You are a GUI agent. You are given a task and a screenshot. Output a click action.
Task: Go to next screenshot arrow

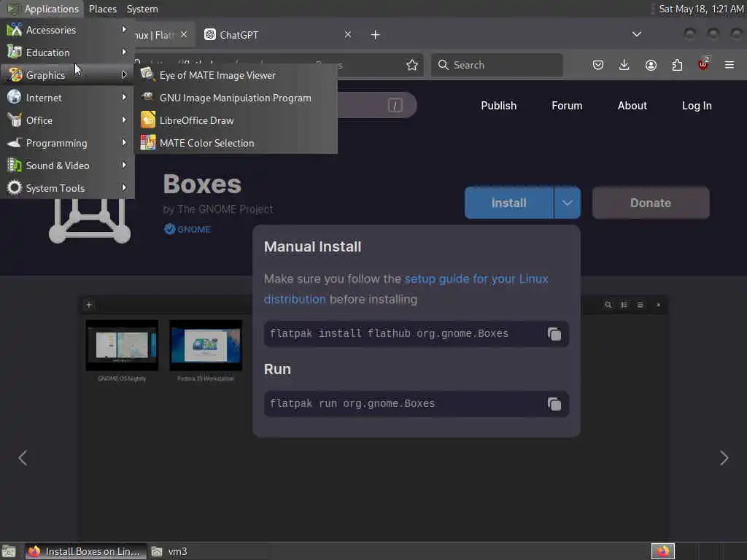(724, 458)
